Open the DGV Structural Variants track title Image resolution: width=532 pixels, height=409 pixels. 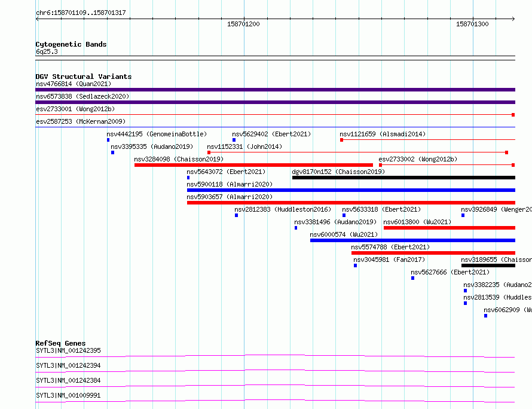coord(84,77)
